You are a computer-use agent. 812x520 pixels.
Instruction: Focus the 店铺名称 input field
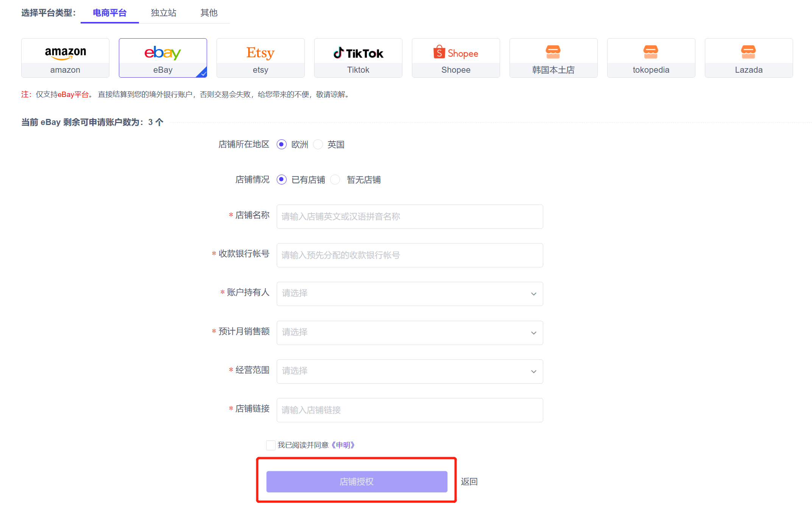click(410, 217)
